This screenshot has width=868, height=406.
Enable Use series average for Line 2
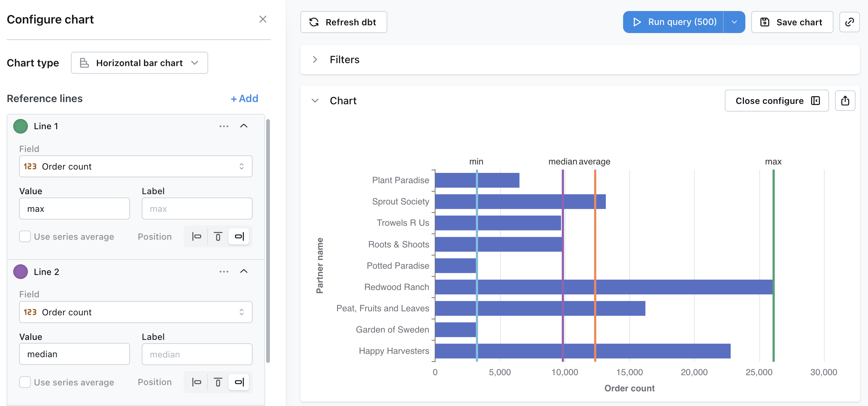tap(25, 382)
